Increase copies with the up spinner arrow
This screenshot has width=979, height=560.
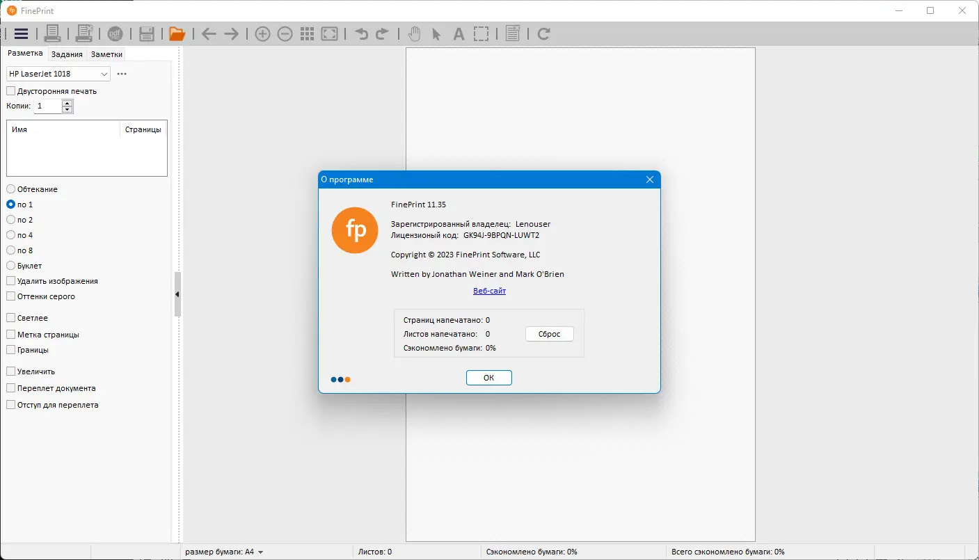67,103
